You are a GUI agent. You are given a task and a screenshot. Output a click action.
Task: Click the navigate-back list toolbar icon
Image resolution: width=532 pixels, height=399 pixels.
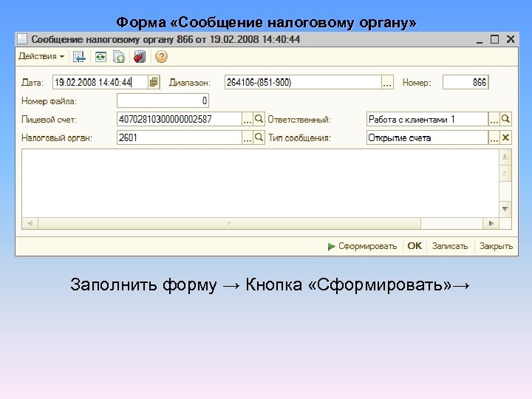(x=79, y=57)
